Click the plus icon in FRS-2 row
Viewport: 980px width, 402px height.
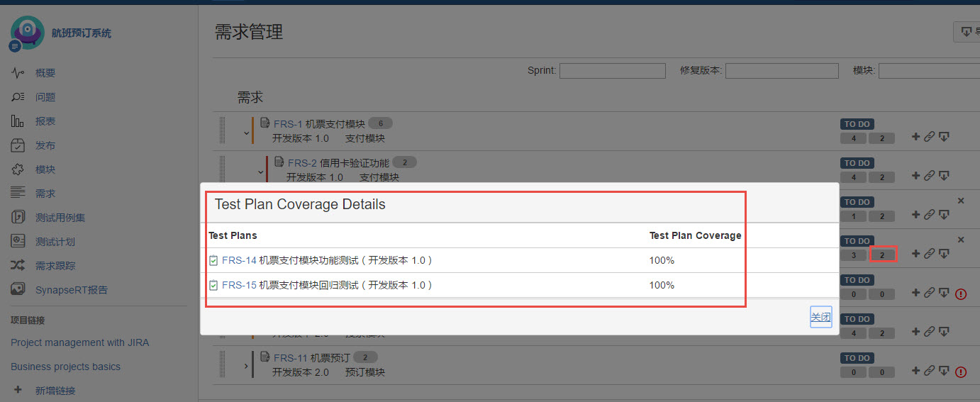coord(915,177)
